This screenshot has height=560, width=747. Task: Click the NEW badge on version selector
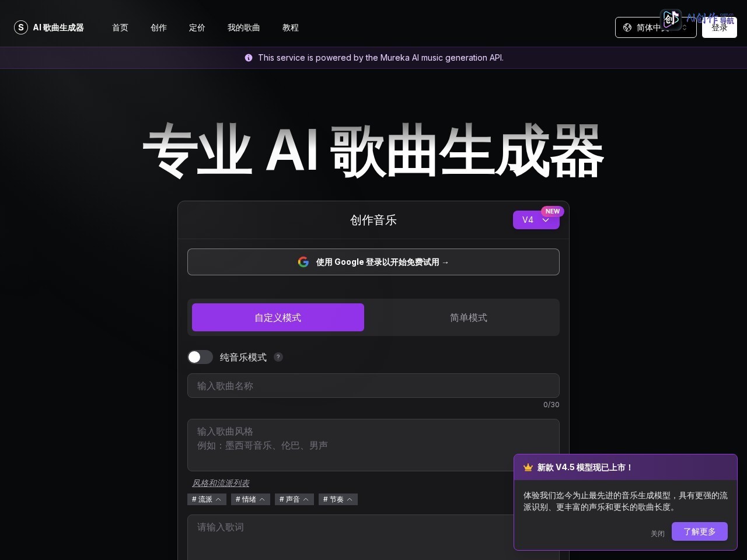point(552,211)
